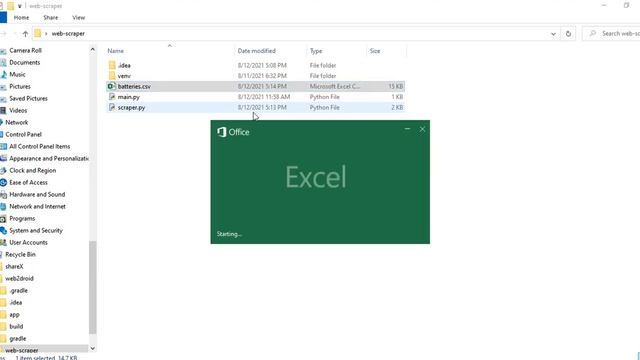Open Appearance and Personalization item
The image size is (640, 360).
pyautogui.click(x=49, y=158)
